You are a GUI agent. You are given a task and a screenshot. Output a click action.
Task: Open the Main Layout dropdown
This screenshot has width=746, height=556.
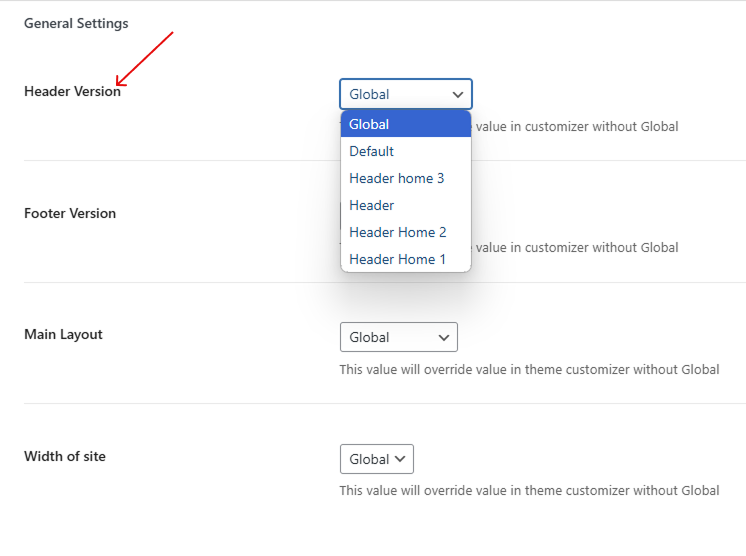(x=398, y=337)
